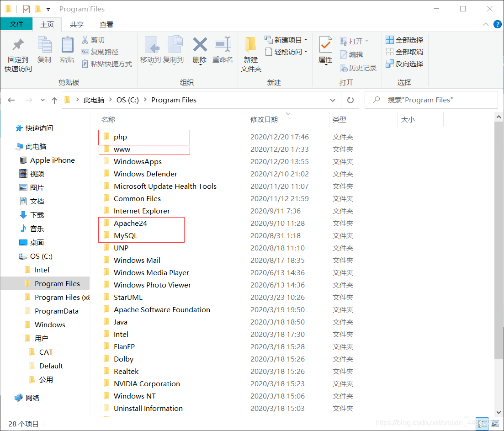This screenshot has width=504, height=431.
Task: Collapse the ribbon with the chevron
Action: click(x=485, y=24)
